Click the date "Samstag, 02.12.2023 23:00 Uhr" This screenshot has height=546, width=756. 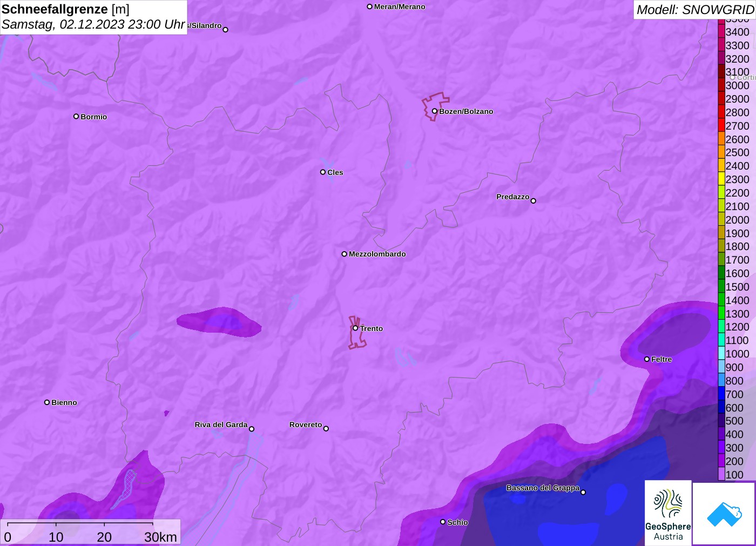tap(93, 24)
